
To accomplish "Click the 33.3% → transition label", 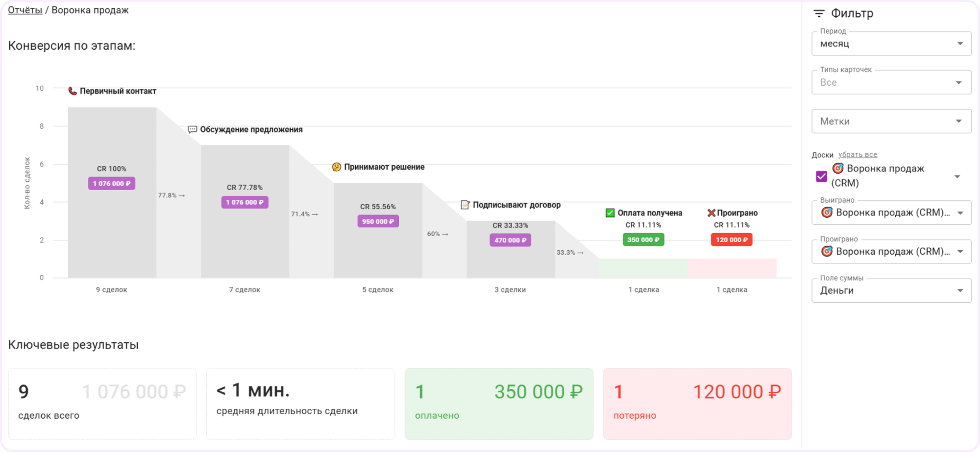I will [x=570, y=252].
